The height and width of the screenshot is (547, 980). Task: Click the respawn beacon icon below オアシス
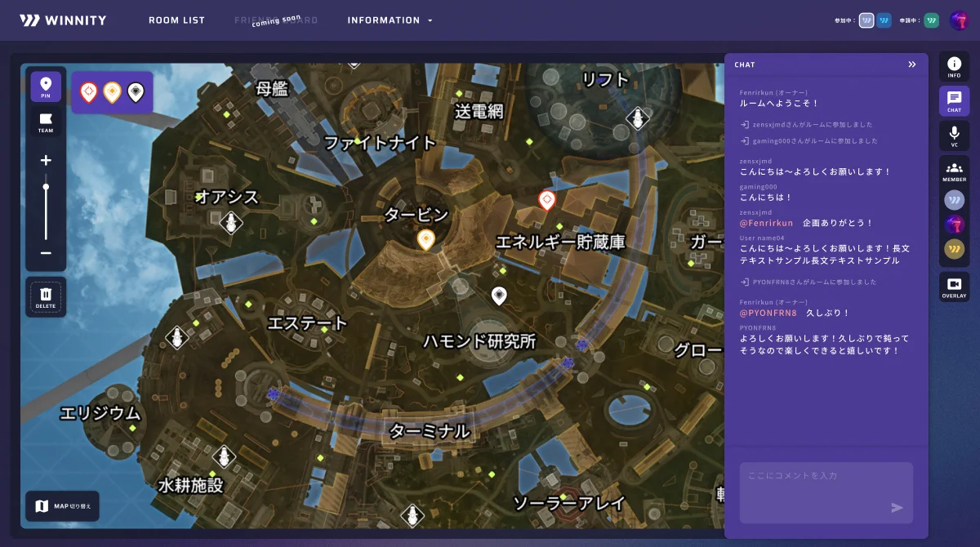click(x=232, y=222)
